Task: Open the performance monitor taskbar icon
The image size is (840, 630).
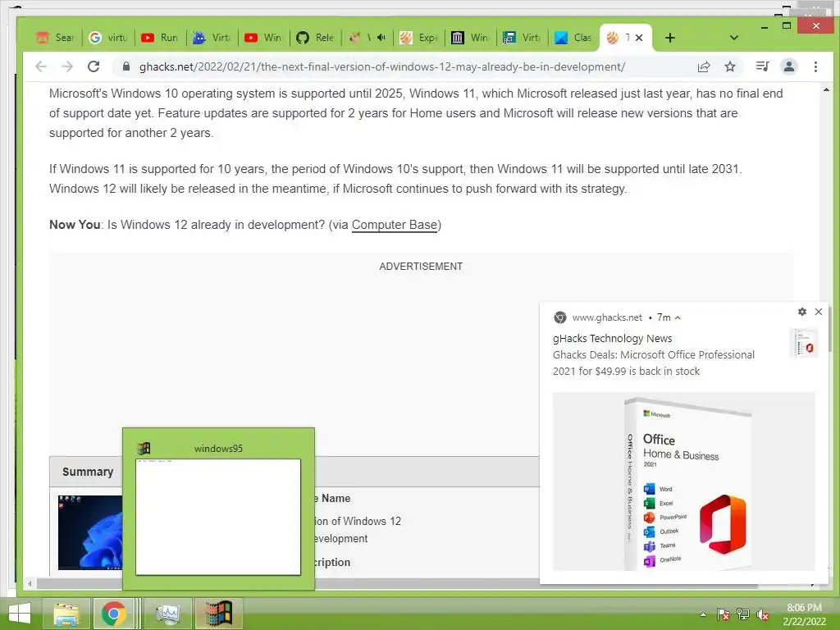Action: [167, 614]
